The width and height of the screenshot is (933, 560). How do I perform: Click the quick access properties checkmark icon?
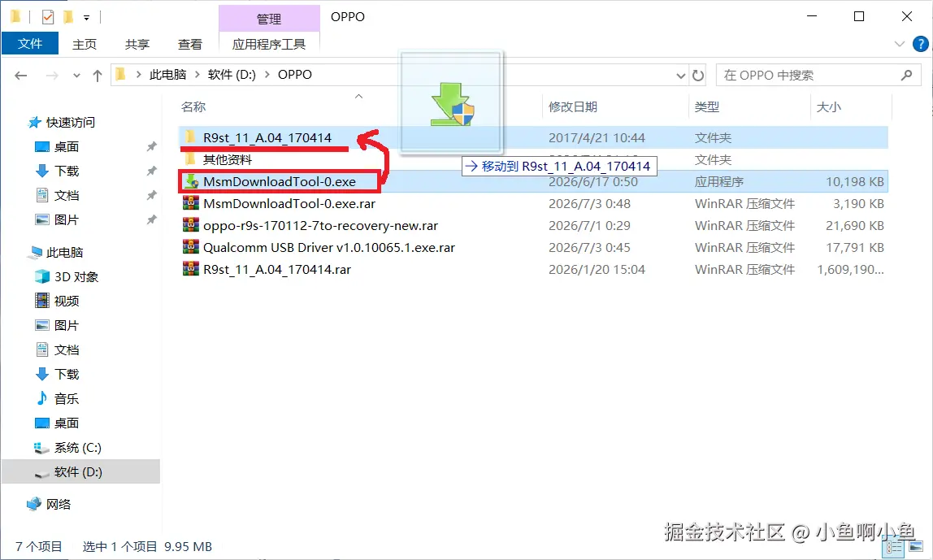pyautogui.click(x=48, y=17)
